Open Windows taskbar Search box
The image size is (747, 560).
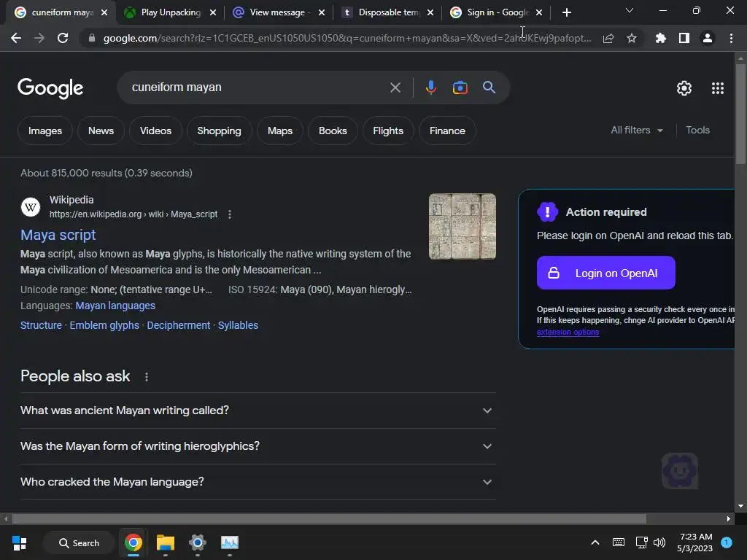tap(79, 542)
